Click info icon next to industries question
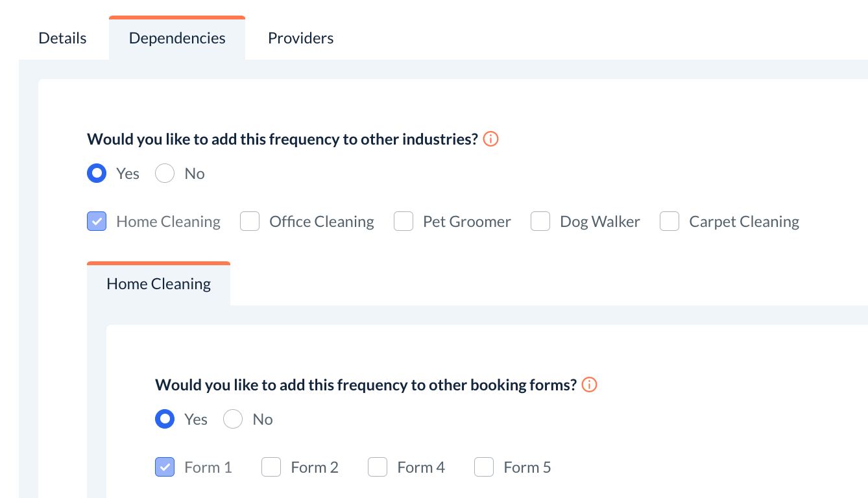This screenshot has width=868, height=498. (491, 139)
